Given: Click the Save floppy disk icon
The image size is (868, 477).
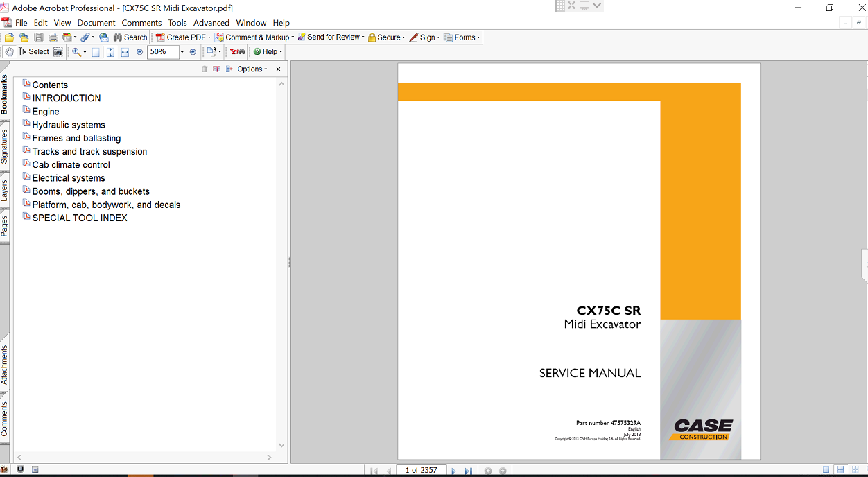Looking at the screenshot, I should tap(38, 37).
